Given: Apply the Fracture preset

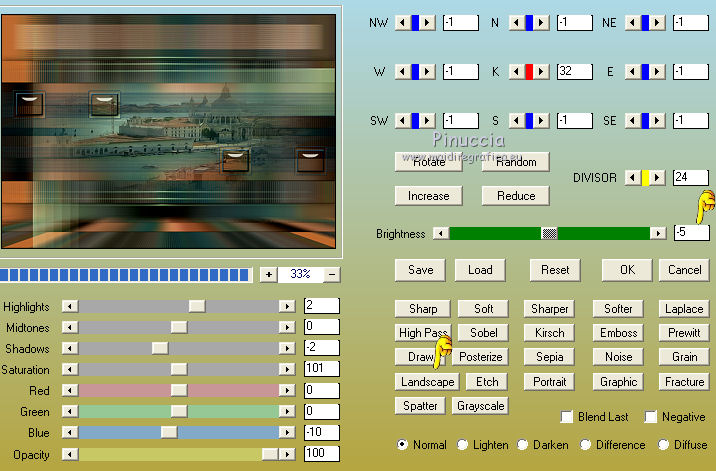Looking at the screenshot, I should coord(684,381).
